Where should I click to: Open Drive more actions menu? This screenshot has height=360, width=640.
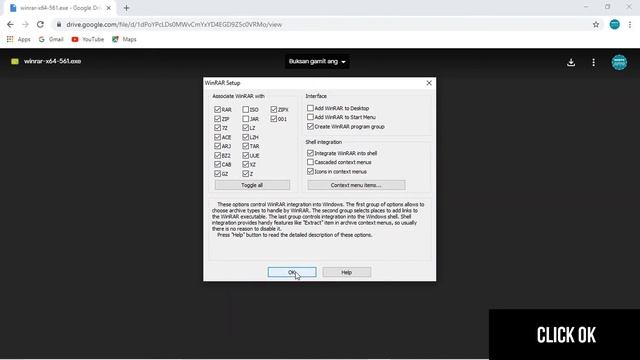pos(593,62)
